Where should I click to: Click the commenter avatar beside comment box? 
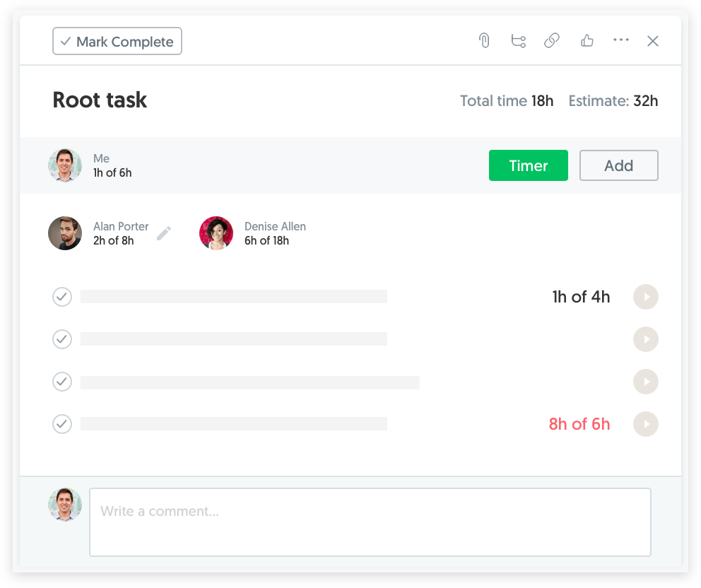pos(65,505)
